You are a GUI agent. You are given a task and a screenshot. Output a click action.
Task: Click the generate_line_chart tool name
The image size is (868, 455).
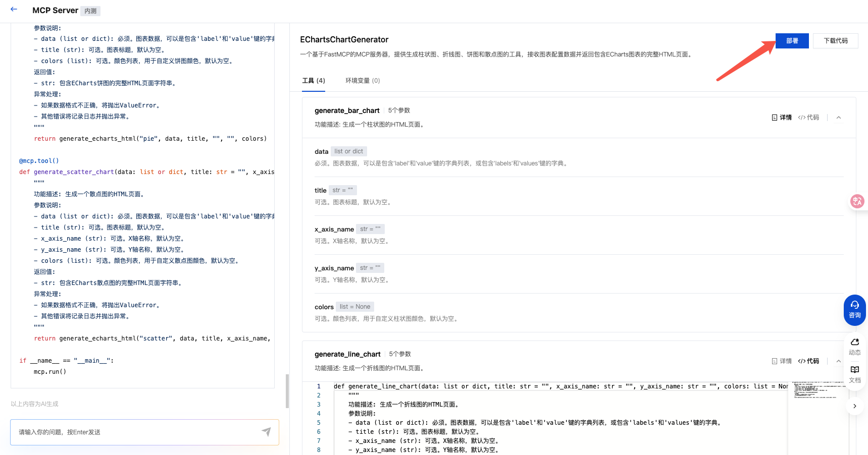click(x=347, y=354)
